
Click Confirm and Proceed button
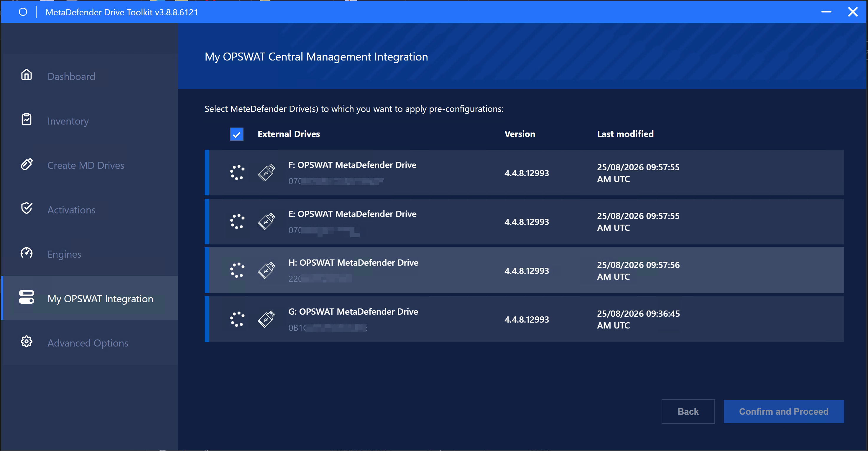784,411
